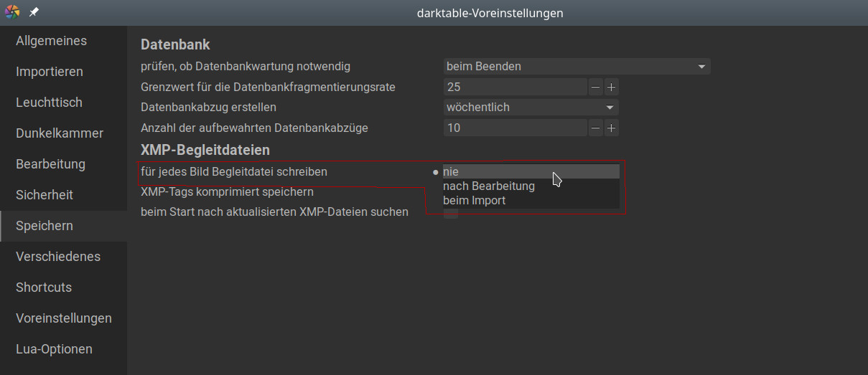This screenshot has width=868, height=375.
Task: Click the fragmentation threshold field showing 25
Action: pos(515,87)
